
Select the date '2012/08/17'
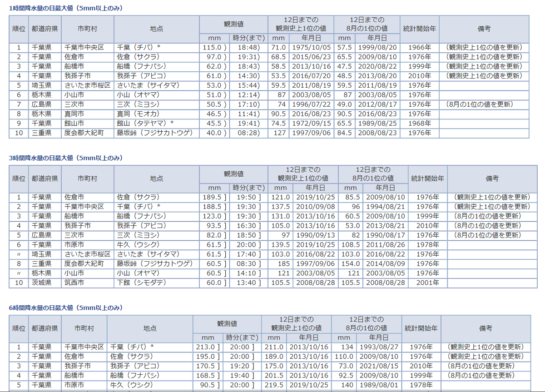click(x=377, y=104)
